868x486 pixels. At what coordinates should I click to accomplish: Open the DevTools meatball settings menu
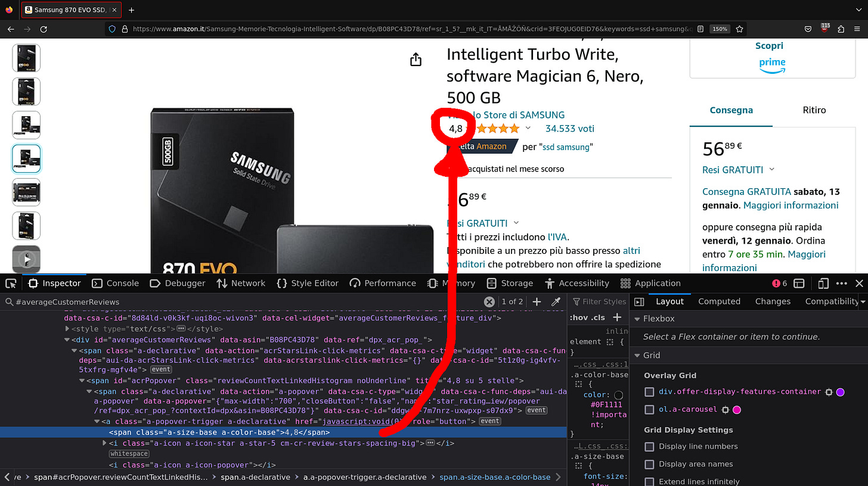click(x=842, y=283)
